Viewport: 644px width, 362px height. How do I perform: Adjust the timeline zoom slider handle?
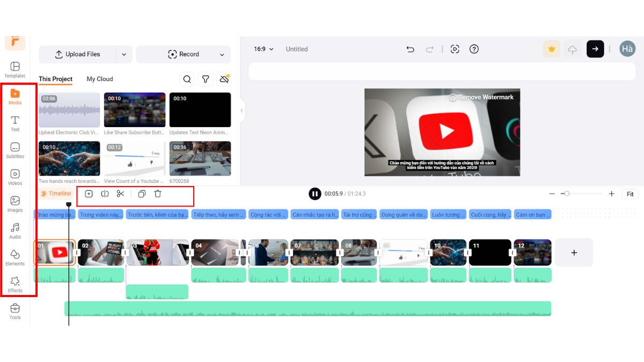click(566, 194)
